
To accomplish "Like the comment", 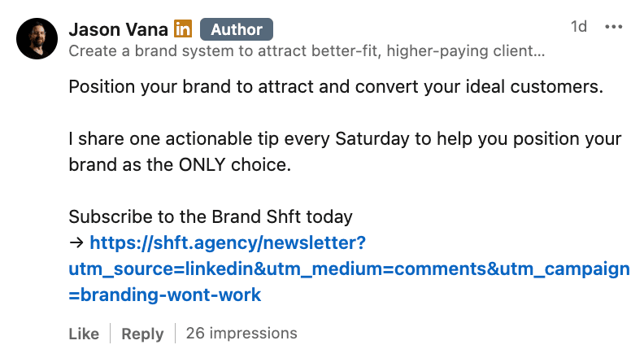I will 84,334.
